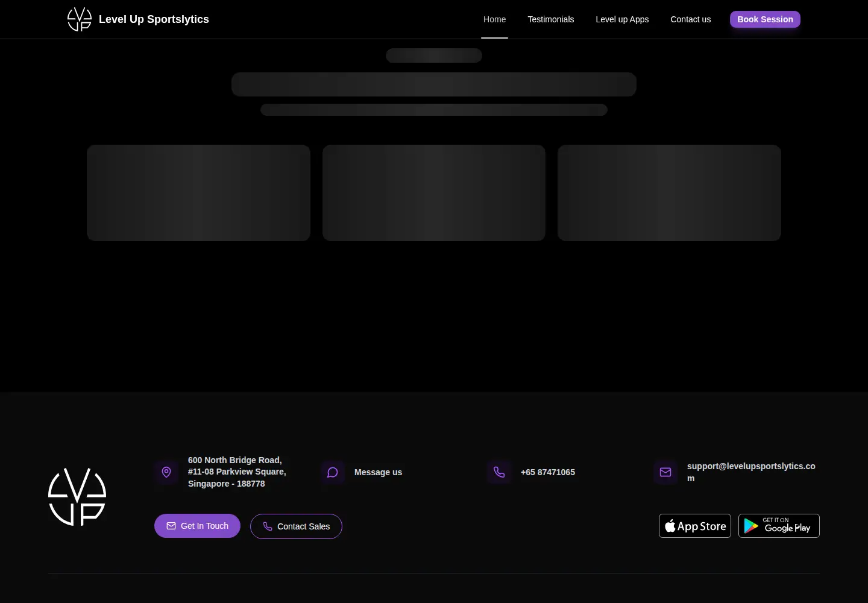Viewport: 868px width, 603px height.
Task: Open the Home nav item
Action: 494,19
